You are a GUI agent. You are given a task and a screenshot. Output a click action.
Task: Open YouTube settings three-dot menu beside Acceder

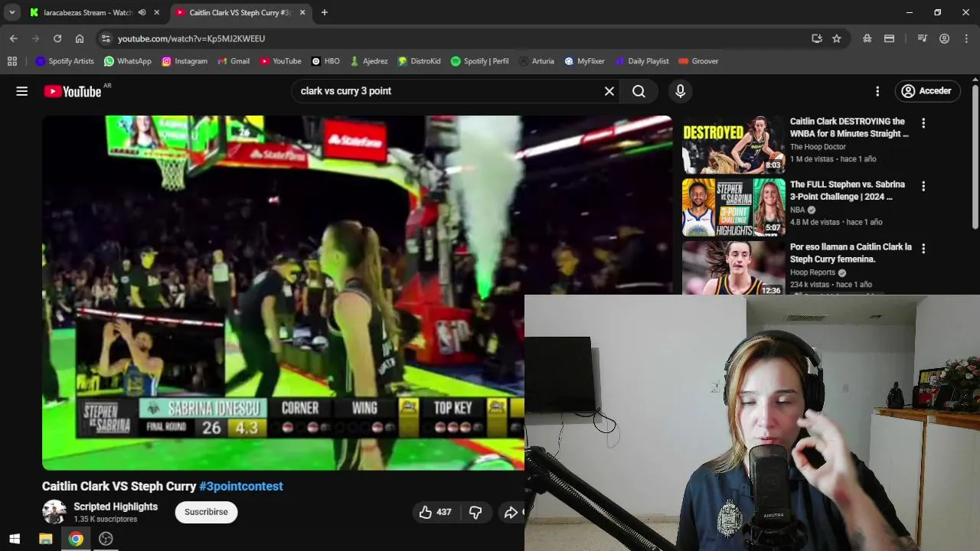tap(877, 91)
